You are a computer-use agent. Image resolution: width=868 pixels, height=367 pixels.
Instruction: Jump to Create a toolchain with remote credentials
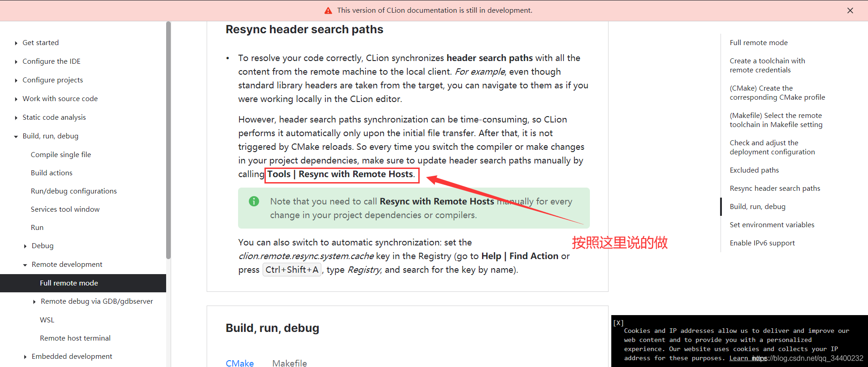767,65
